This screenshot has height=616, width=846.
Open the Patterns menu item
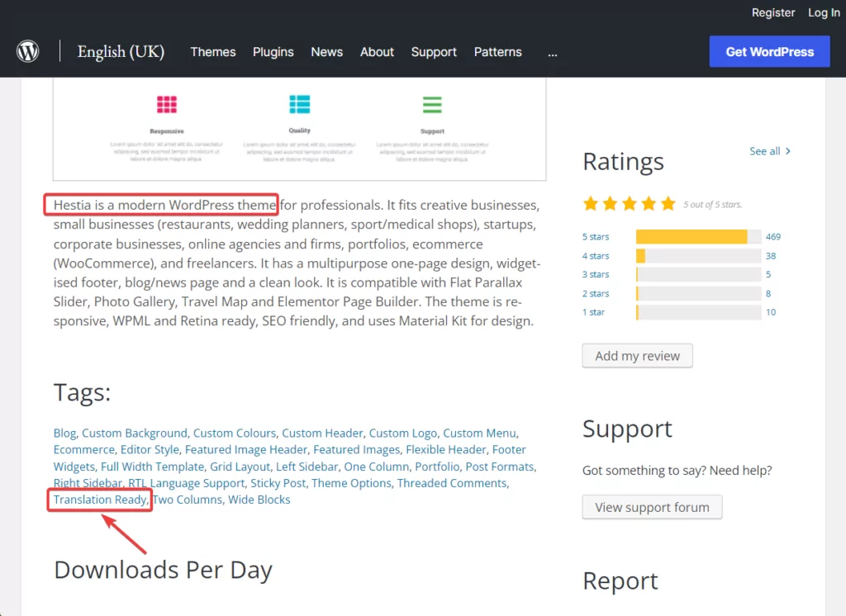(x=498, y=52)
